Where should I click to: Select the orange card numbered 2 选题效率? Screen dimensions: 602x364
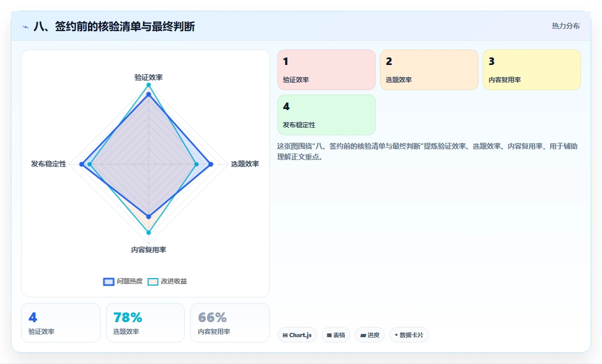click(429, 70)
